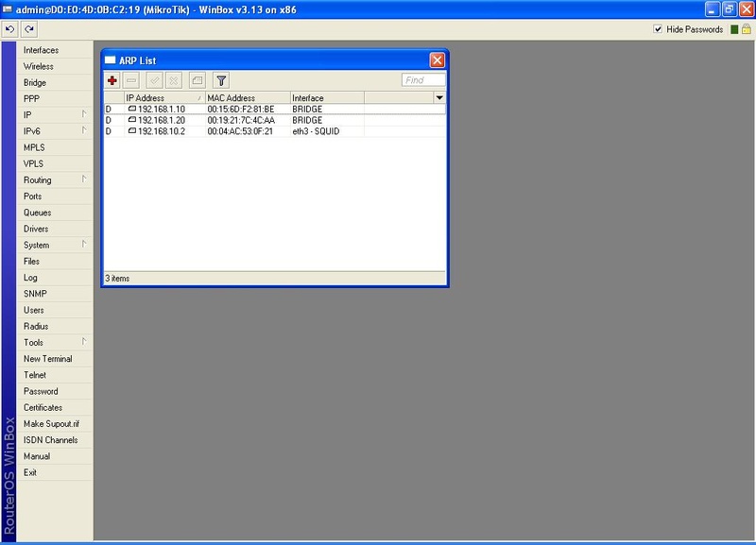Screen dimensions: 756x545
Task: Close the ARP List window
Action: tap(437, 60)
